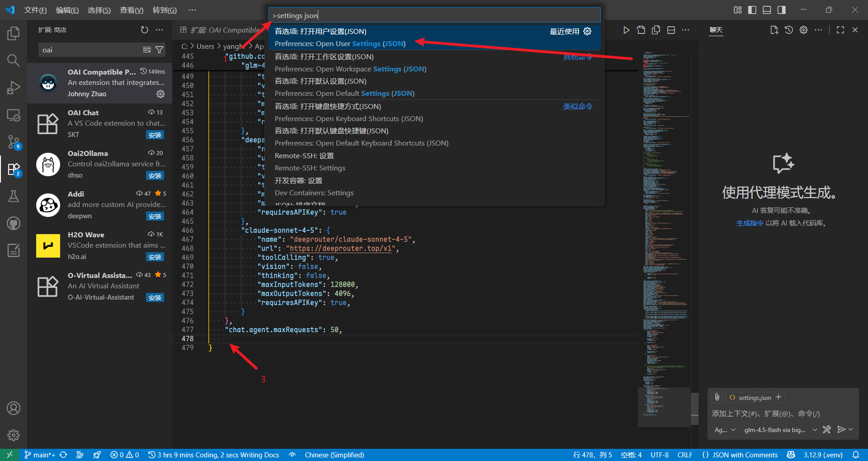868x461 pixels.
Task: Open the Accounts menu icon
Action: (x=14, y=408)
